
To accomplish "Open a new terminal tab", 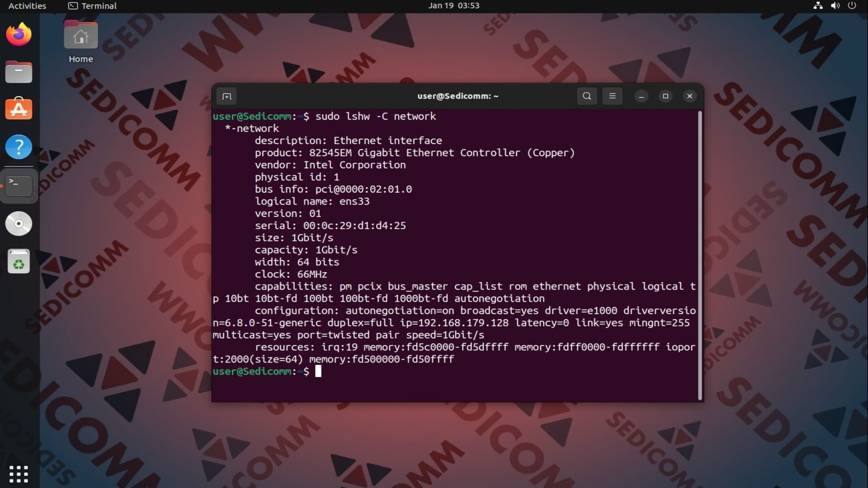I will tap(226, 96).
